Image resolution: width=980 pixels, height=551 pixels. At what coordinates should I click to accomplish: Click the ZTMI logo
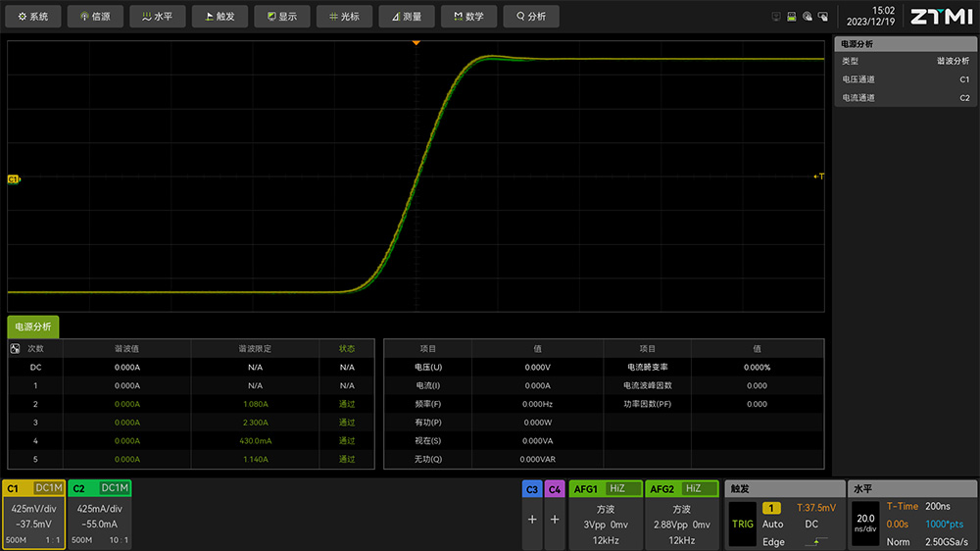pos(941,17)
